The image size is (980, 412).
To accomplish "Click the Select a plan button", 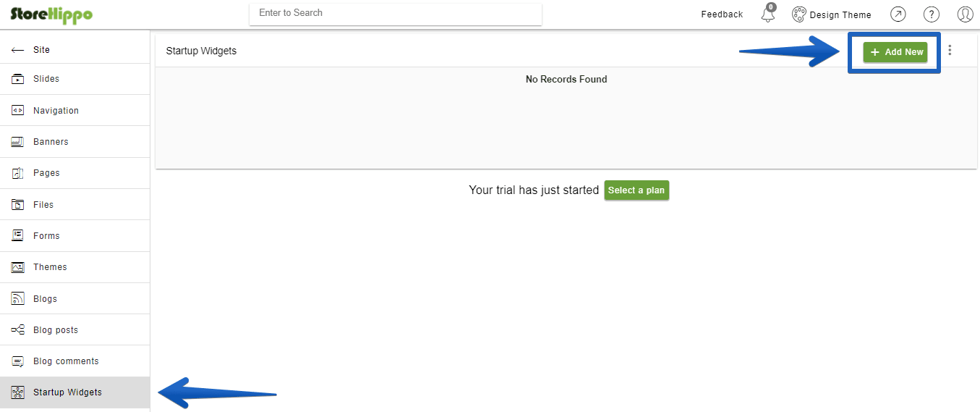I will coord(636,190).
